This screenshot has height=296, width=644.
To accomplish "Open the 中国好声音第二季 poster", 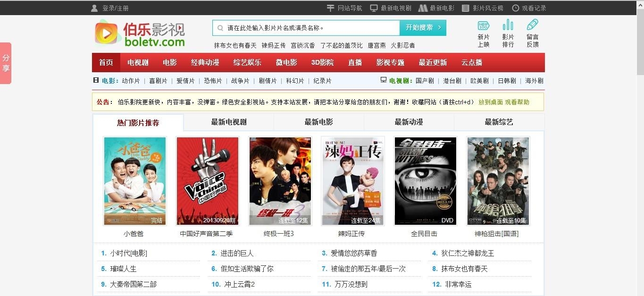I will pyautogui.click(x=208, y=181).
